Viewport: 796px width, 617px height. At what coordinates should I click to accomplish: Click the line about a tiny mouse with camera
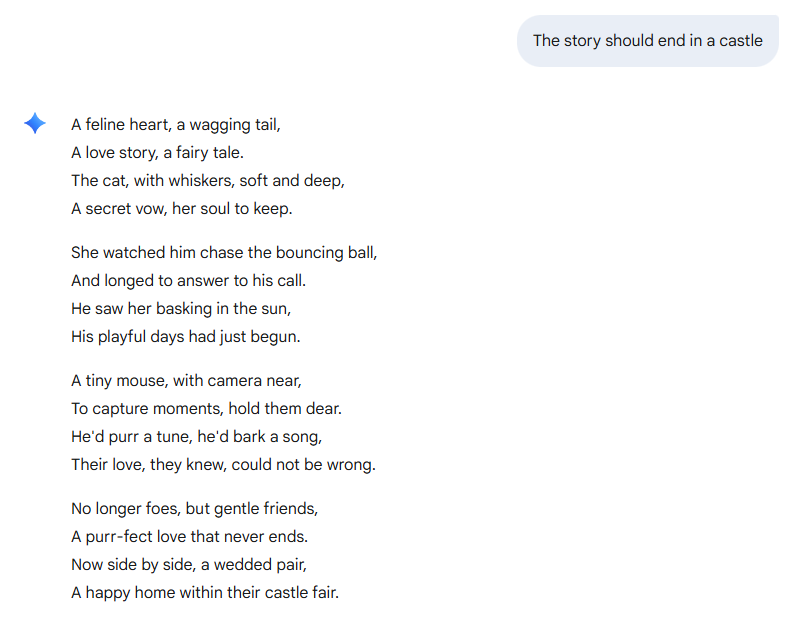186,381
